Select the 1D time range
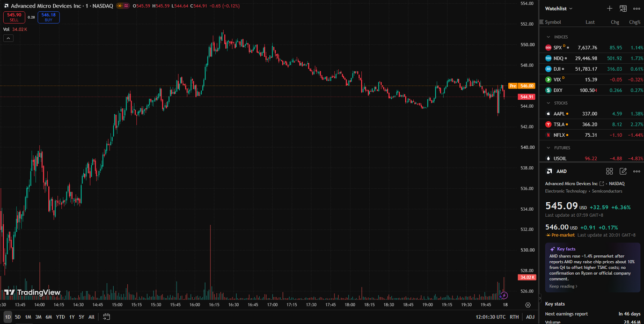Viewport: 644px width, 324px height. click(x=8, y=316)
